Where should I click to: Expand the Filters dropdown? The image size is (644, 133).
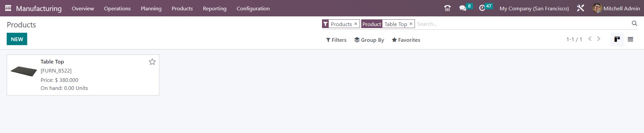(x=336, y=40)
